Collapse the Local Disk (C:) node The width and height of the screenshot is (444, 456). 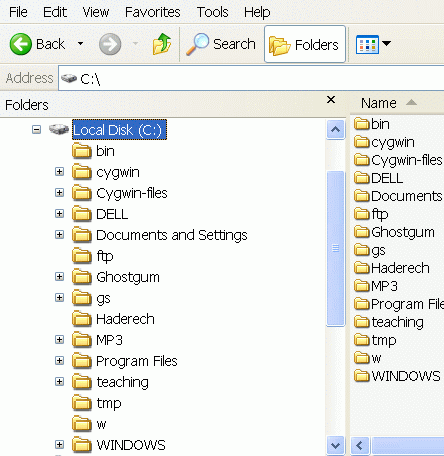37,129
